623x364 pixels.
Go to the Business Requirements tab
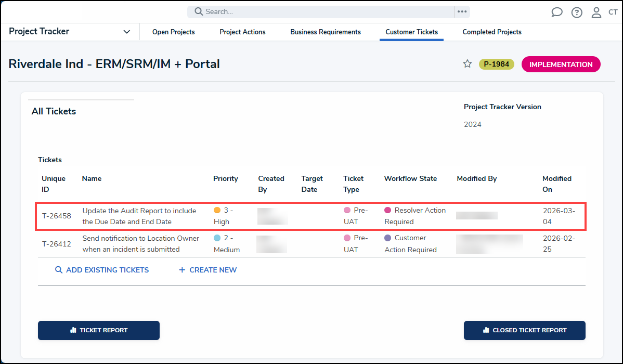[x=326, y=32]
